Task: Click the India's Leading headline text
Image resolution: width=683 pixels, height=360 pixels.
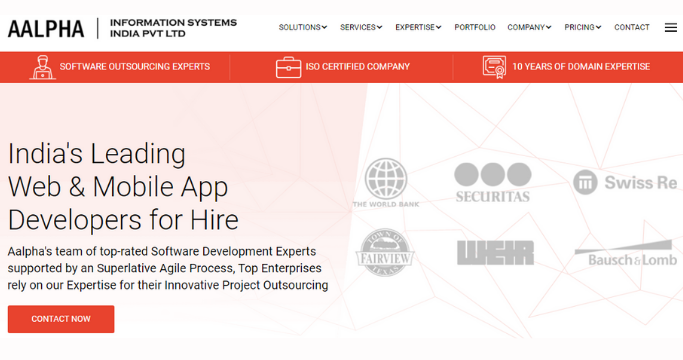Action: click(x=97, y=153)
